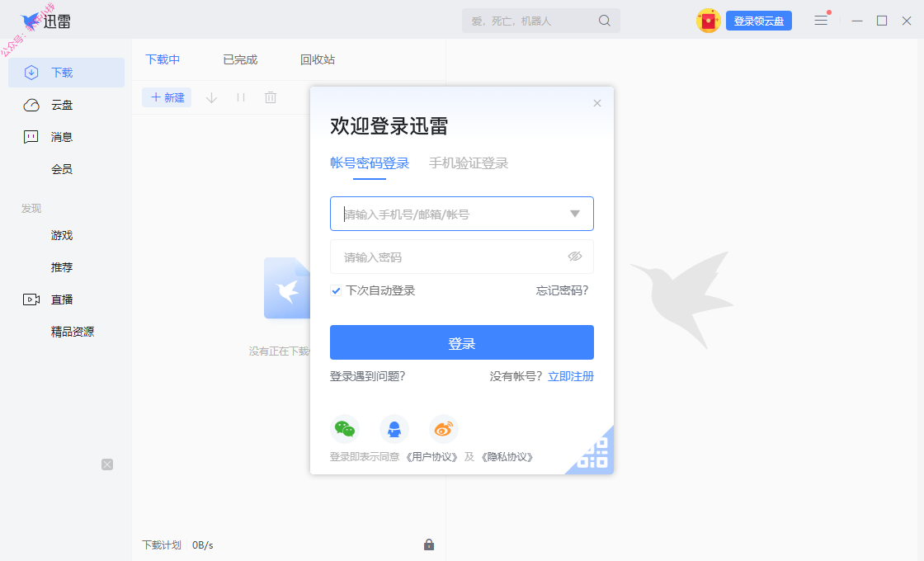The image size is (924, 561).
Task: Click the red envelope gift icon
Action: click(x=709, y=21)
